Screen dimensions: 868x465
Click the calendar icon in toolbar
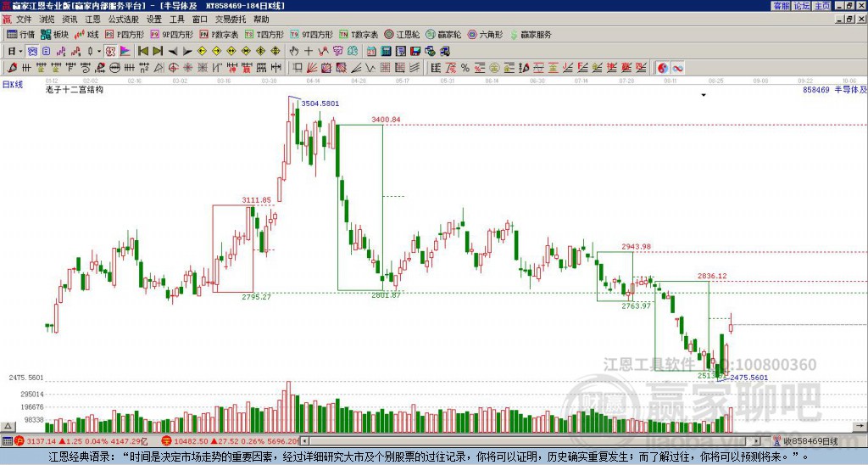point(371,51)
